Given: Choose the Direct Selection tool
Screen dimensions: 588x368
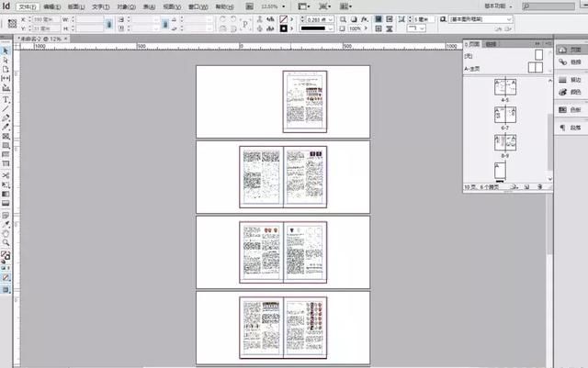Looking at the screenshot, I should [x=6, y=60].
